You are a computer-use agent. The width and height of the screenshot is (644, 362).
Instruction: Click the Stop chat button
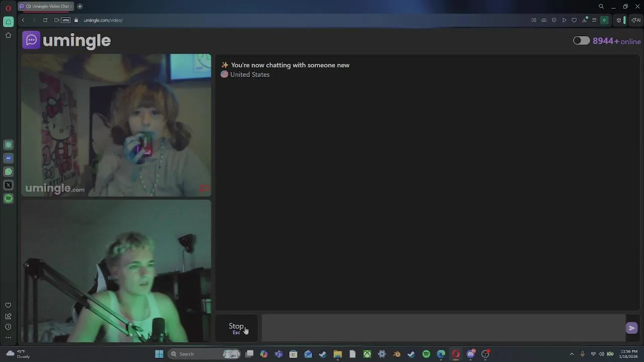point(236,328)
